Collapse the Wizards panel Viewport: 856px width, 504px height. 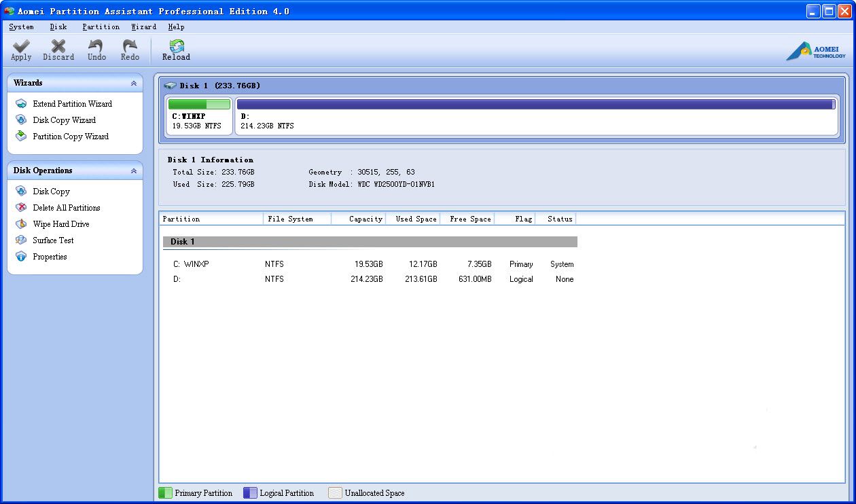tap(134, 83)
